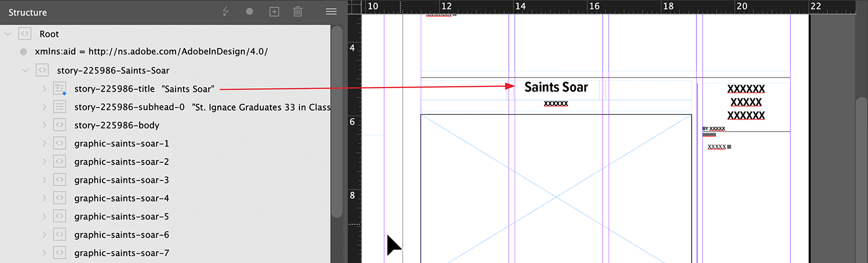The width and height of the screenshot is (868, 263).
Task: Expand the graphic-saints-soar-1 element
Action: point(44,143)
